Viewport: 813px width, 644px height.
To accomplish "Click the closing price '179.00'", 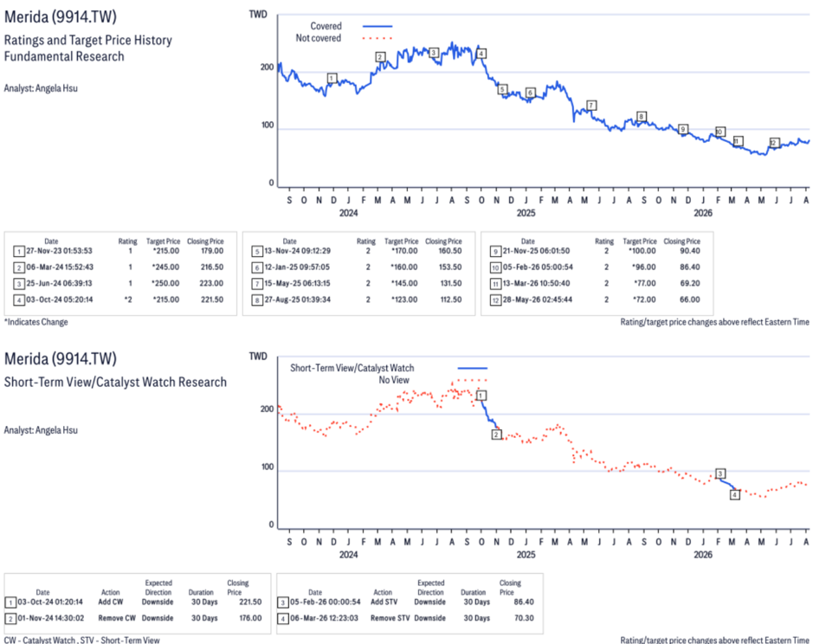I will click(x=213, y=251).
